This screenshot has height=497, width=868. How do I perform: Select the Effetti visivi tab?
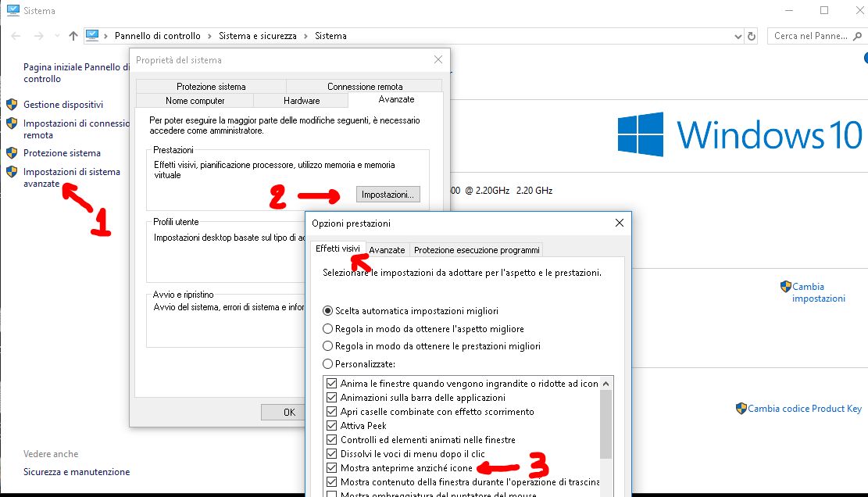pyautogui.click(x=338, y=248)
